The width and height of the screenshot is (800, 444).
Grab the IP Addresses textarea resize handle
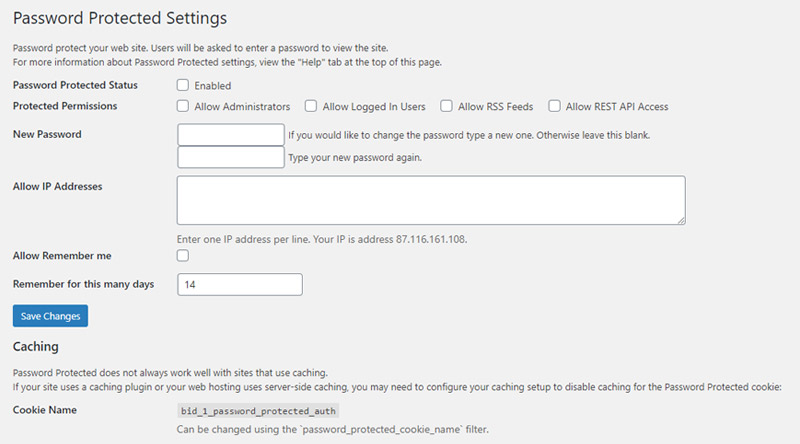click(x=682, y=220)
